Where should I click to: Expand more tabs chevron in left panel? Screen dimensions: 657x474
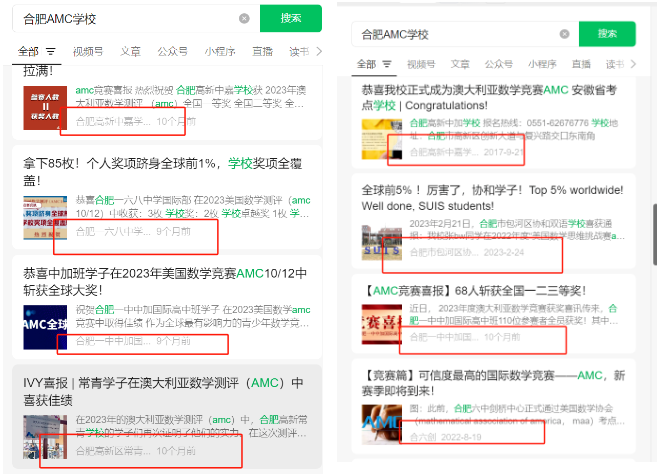click(x=319, y=52)
